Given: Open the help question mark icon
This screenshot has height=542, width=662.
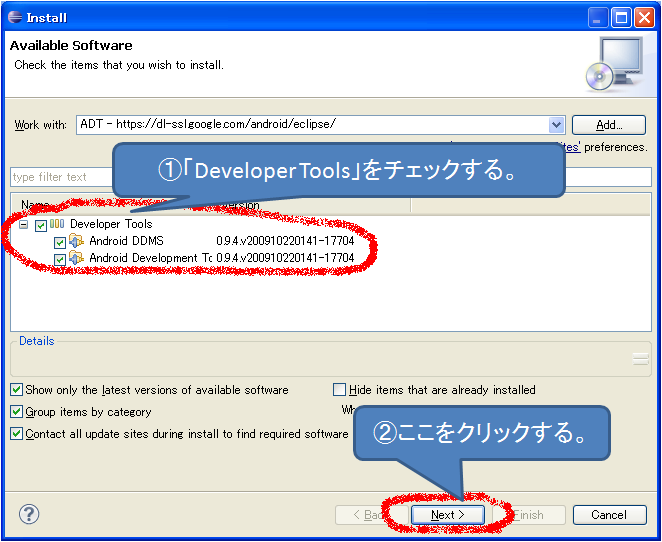Looking at the screenshot, I should [x=29, y=514].
